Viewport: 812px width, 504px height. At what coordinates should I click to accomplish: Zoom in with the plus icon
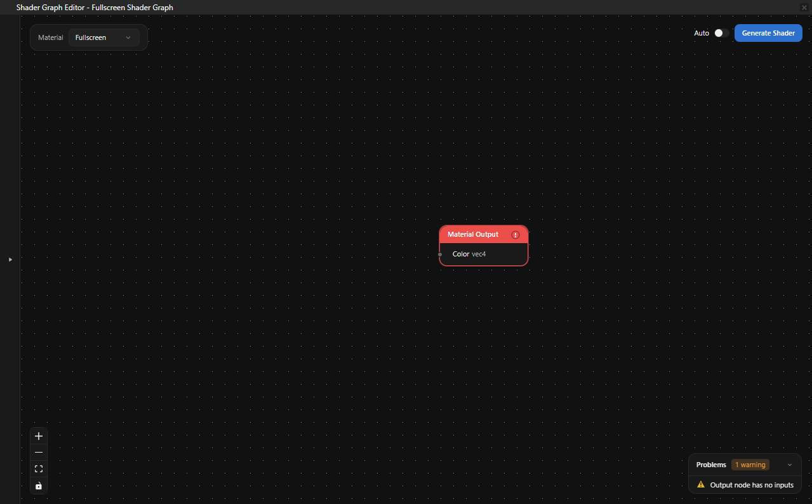click(x=39, y=436)
